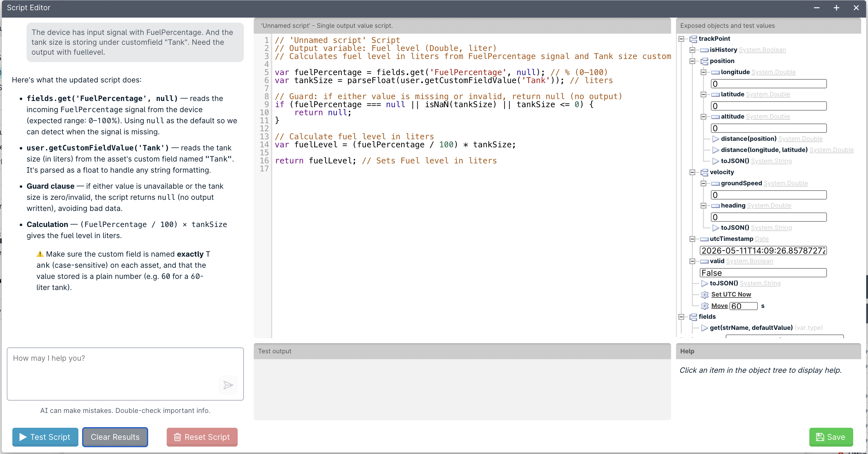The width and height of the screenshot is (868, 454).
Task: Open the isHistory System.Boolean type link
Action: [762, 50]
